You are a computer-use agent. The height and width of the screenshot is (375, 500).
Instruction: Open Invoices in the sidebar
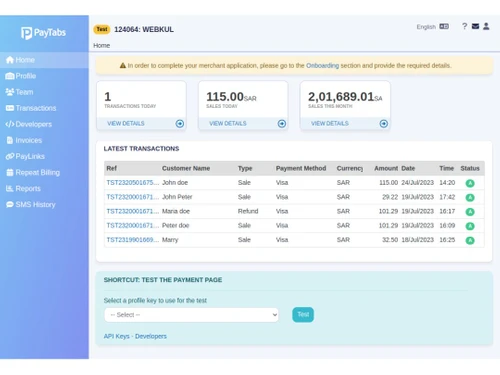pyautogui.click(x=44, y=140)
